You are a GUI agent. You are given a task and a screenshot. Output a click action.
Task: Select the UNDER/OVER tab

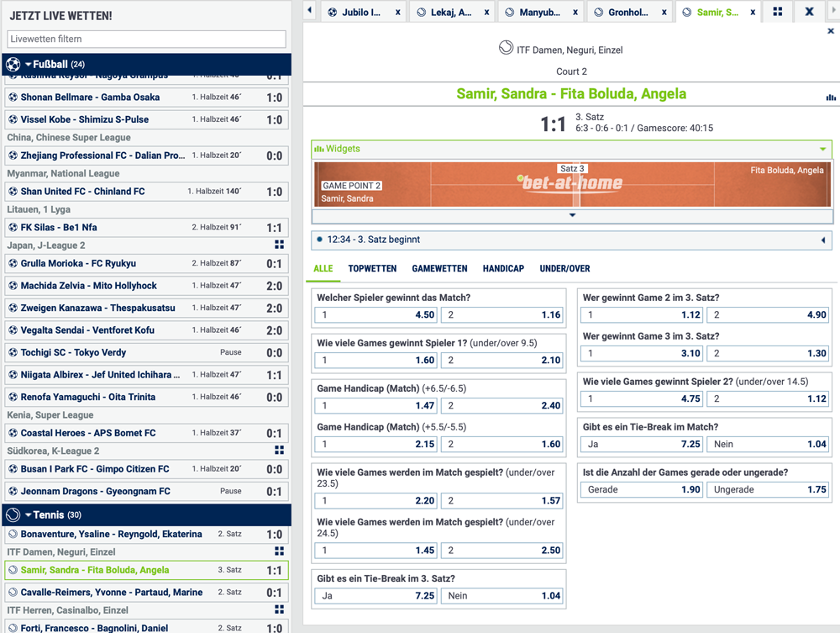[x=564, y=268]
